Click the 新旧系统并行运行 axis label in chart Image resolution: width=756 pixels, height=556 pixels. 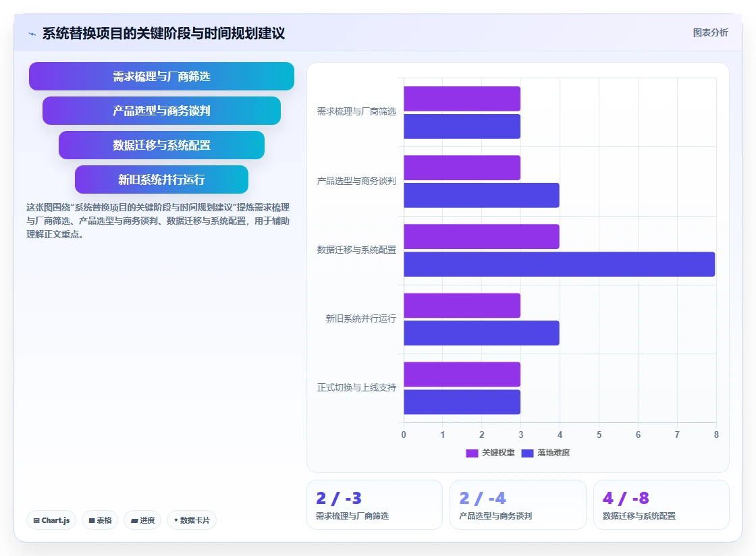(x=360, y=319)
